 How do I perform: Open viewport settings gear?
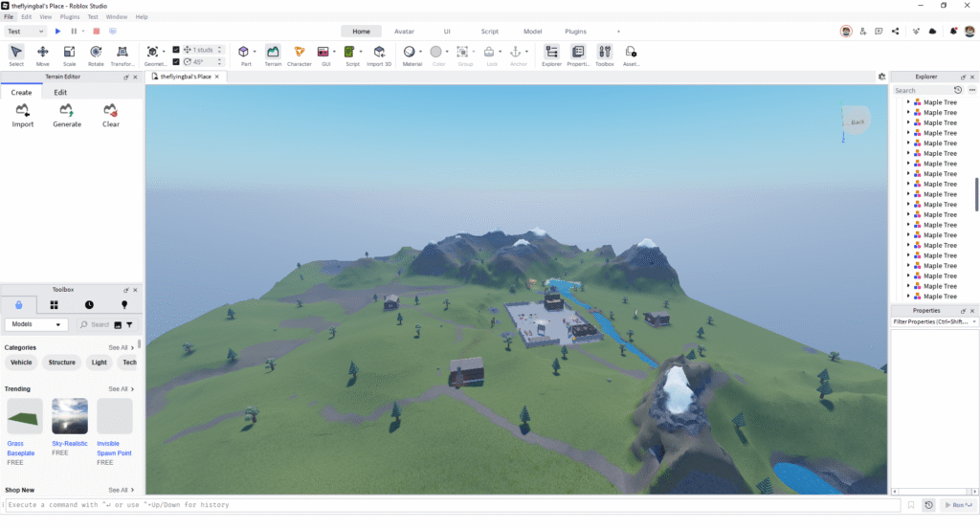(881, 77)
